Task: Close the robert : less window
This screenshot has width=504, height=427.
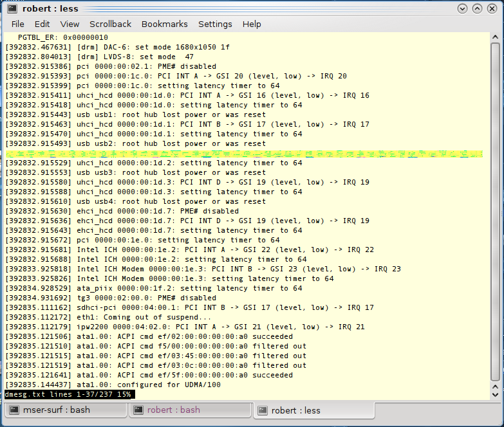Action: (x=492, y=8)
